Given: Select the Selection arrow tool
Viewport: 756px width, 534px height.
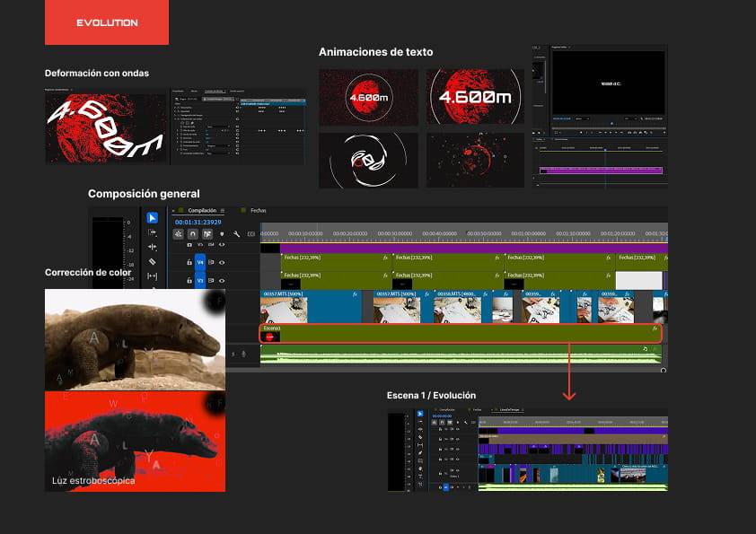Looking at the screenshot, I should tap(152, 217).
